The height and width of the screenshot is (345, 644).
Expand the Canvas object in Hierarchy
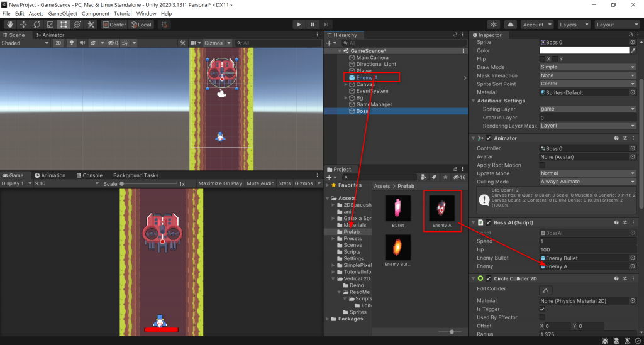pyautogui.click(x=346, y=84)
